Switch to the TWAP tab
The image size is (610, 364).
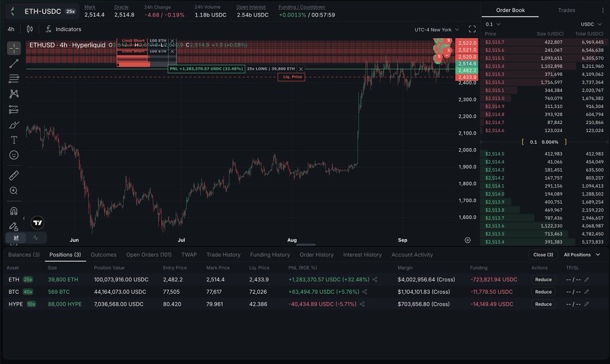pyautogui.click(x=189, y=255)
